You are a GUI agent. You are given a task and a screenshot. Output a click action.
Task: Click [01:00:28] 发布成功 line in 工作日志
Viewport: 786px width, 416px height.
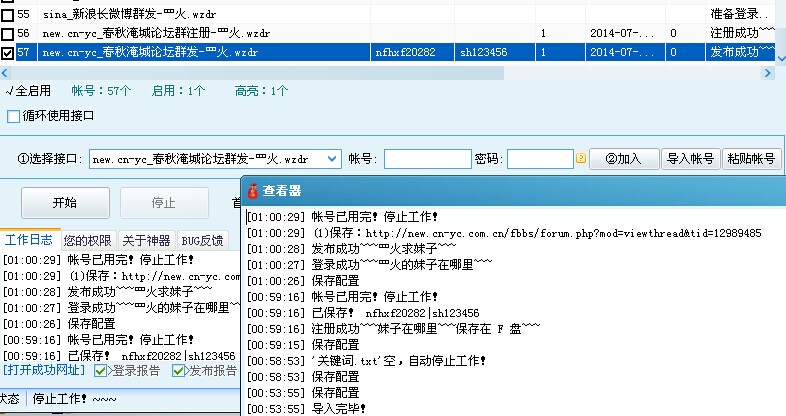point(107,292)
